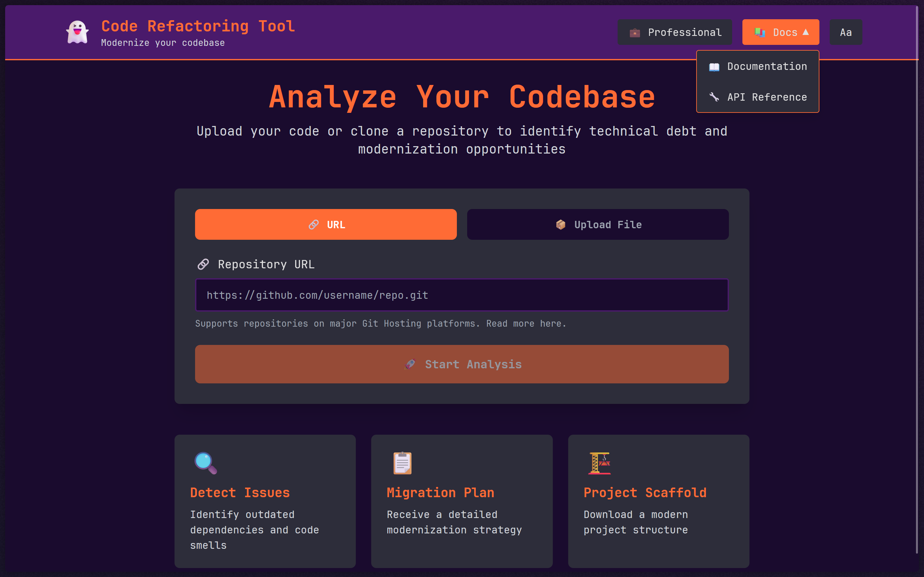Toggle the Aa font size button
This screenshot has width=924, height=577.
point(845,32)
